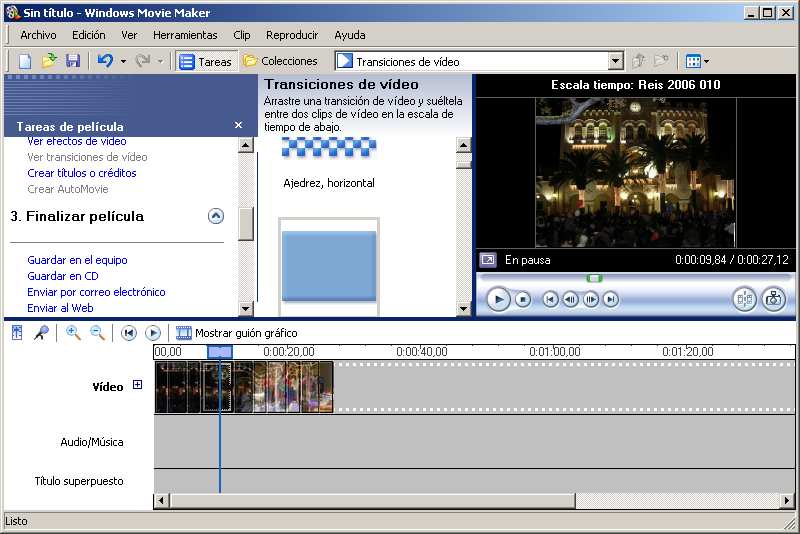The height and width of the screenshot is (534, 800).
Task: Open the Transiciones de vídeo collection dropdown
Action: coord(615,61)
